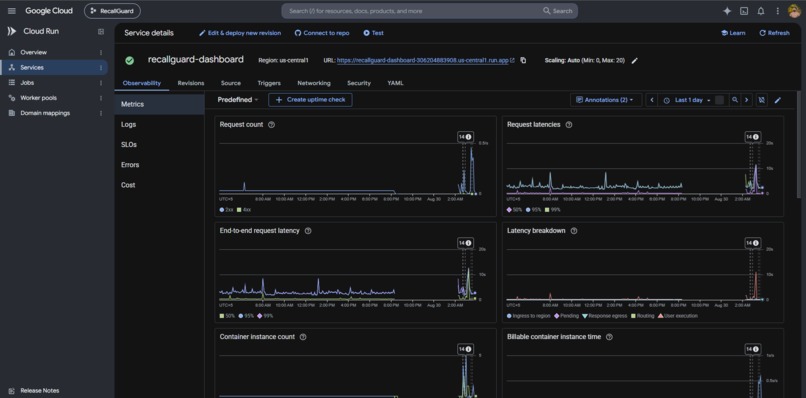Open options for Services sidebar item
Screen dimensions: 806x398
tap(101, 67)
